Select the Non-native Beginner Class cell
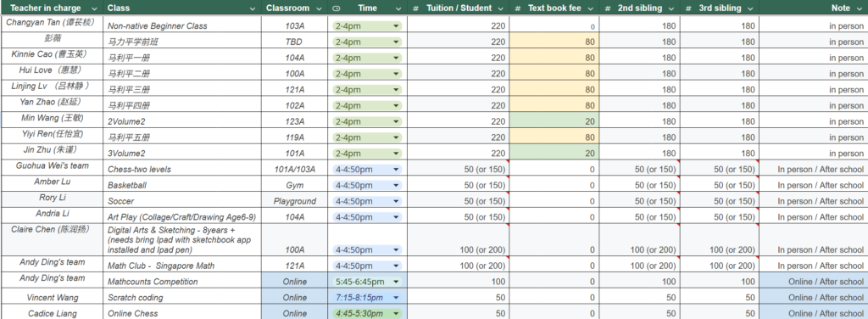The height and width of the screenshot is (319, 868). [182, 25]
